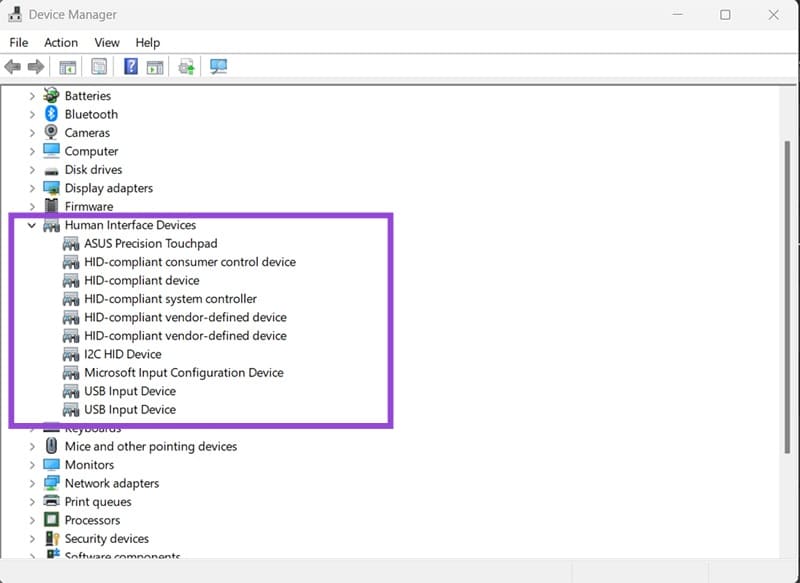Expand the Monitors category
This screenshot has height=583, width=800.
pyautogui.click(x=32, y=465)
